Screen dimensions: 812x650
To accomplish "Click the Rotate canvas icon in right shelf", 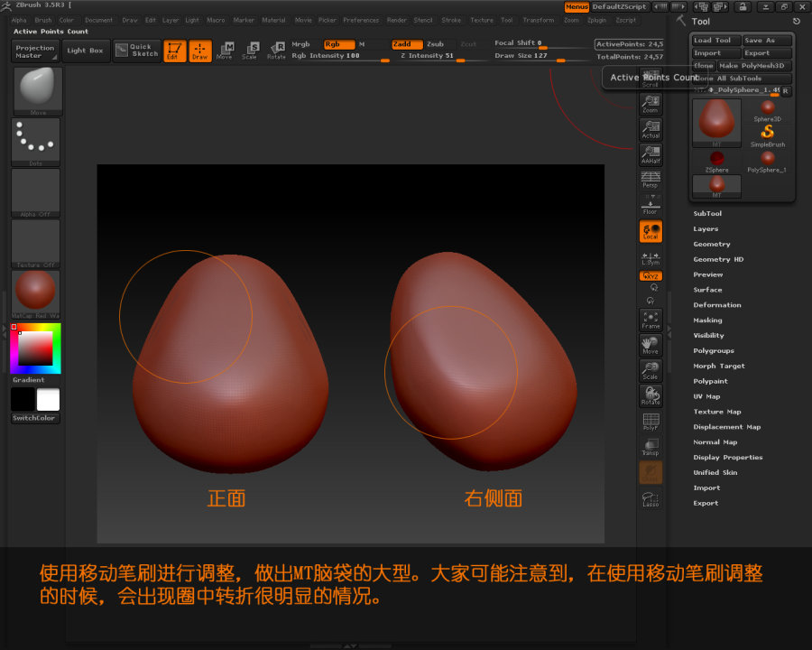I will pos(651,396).
